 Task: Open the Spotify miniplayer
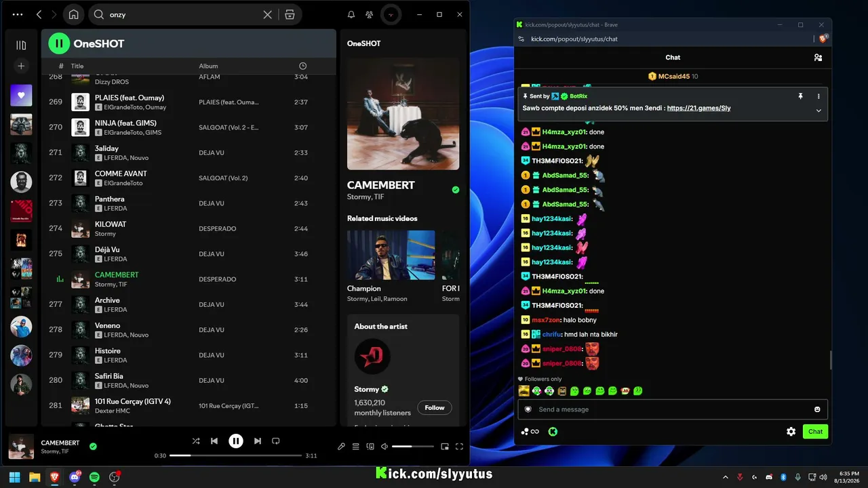coord(445,447)
